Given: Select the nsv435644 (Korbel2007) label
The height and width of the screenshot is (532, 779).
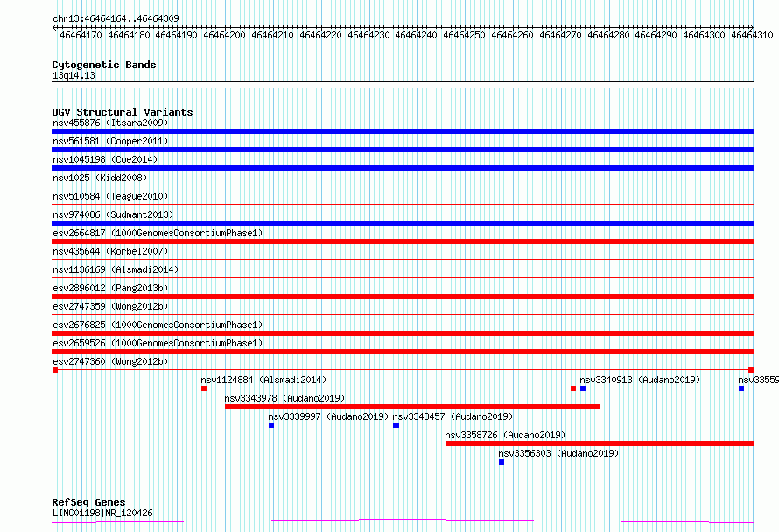Looking at the screenshot, I should click(110, 251).
